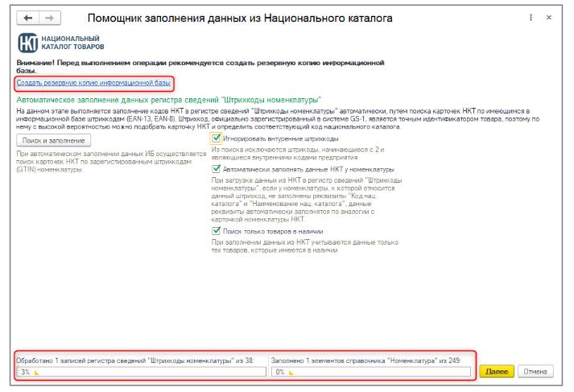Viewport: 574px width, 392px height.
Task: Disable Автоматически заполнять данные НКТ checkbox
Action: (216, 170)
